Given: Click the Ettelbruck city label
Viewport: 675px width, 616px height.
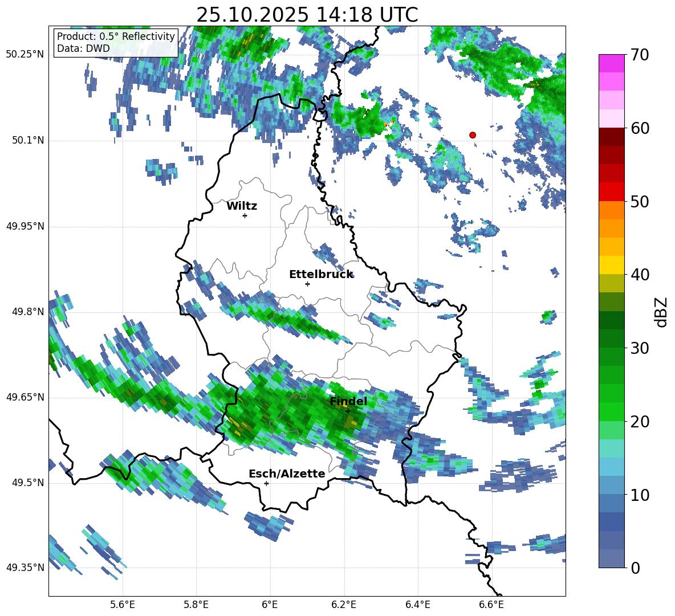Looking at the screenshot, I should (x=321, y=275).
